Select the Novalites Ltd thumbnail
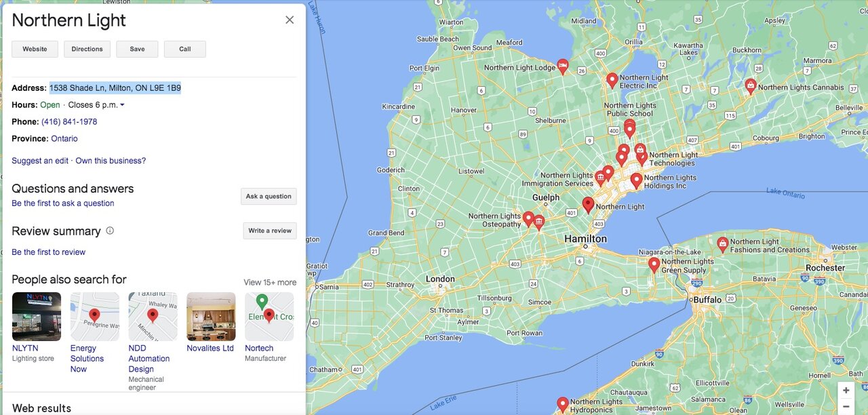Screen dimensions: 868x415 click(x=211, y=317)
